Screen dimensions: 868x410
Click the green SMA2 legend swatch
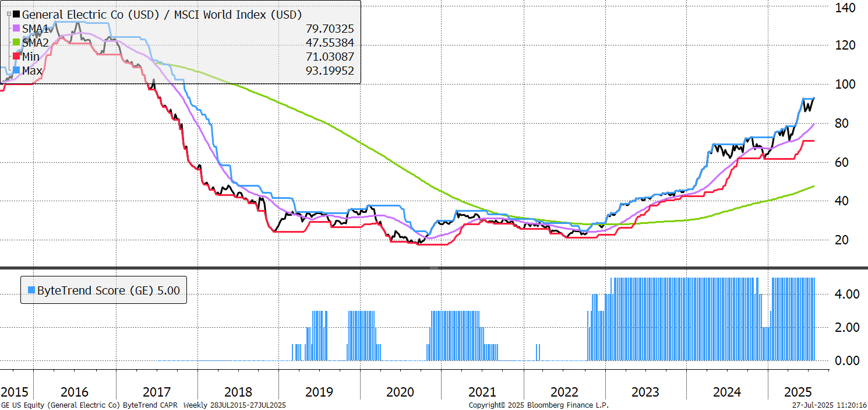coord(17,43)
